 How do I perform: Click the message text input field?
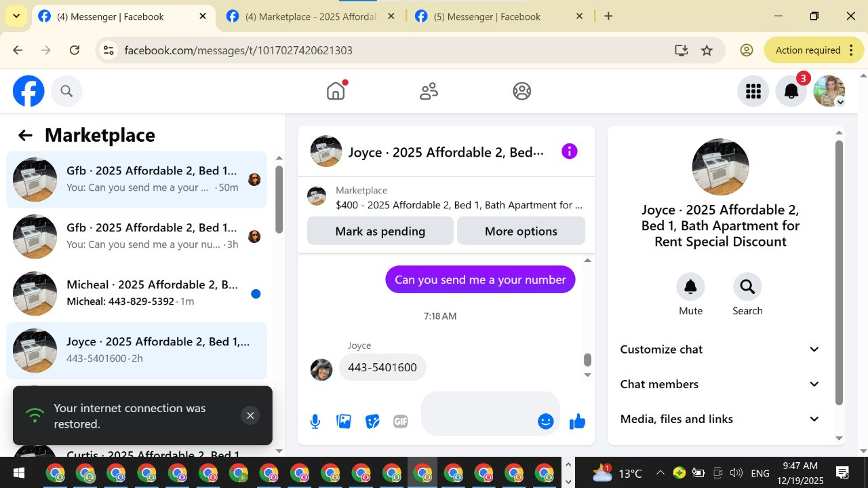pyautogui.click(x=479, y=413)
